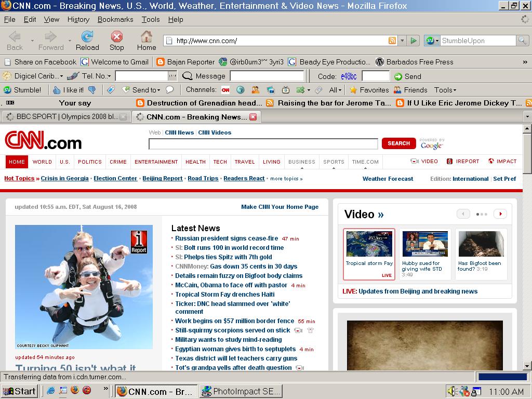Open the ENTERTAINMENT navigation tab
This screenshot has width=532, height=399.
pos(156,162)
